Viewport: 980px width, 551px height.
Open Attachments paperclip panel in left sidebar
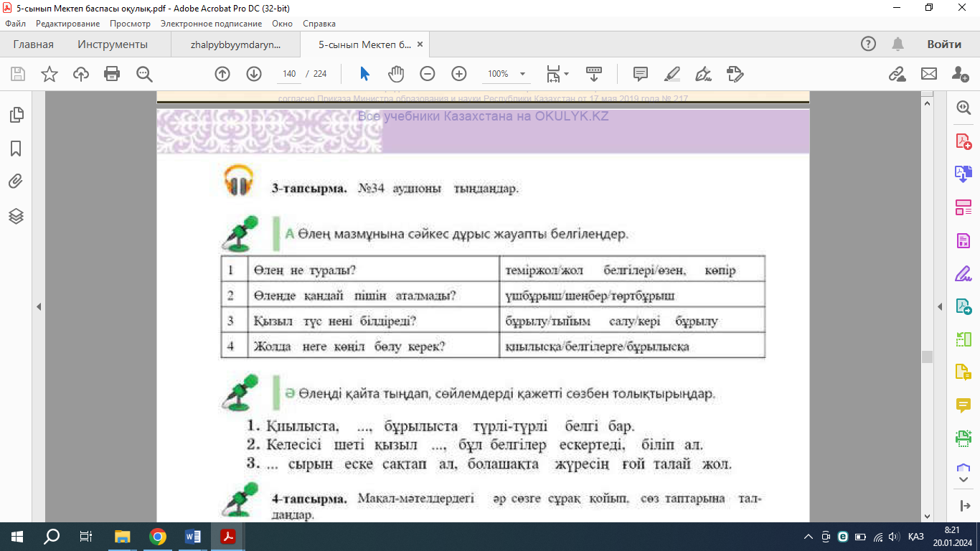click(16, 182)
